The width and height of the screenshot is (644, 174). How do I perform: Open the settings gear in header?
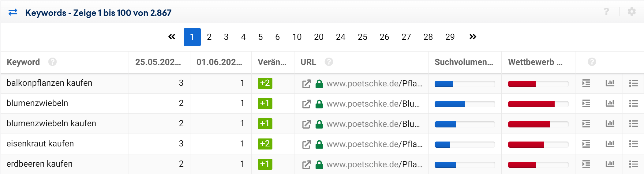(x=631, y=12)
